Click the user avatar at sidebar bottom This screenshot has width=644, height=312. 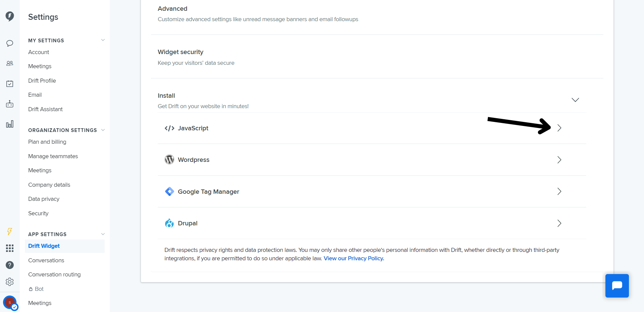(x=10, y=303)
